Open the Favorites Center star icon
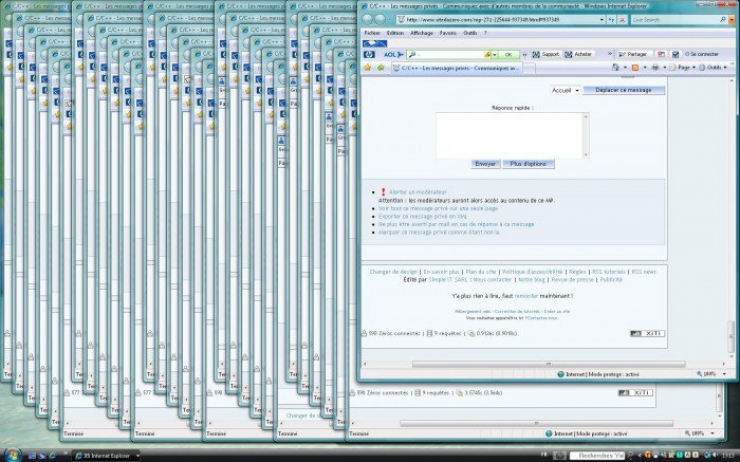Image resolution: width=740 pixels, height=462 pixels. point(368,68)
